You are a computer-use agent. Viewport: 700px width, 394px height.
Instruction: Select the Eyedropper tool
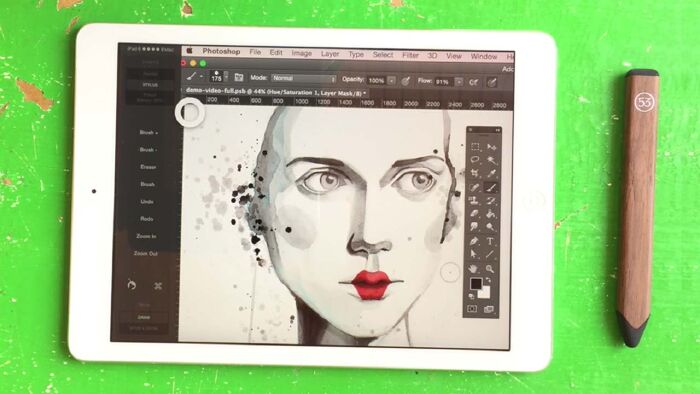[x=492, y=173]
